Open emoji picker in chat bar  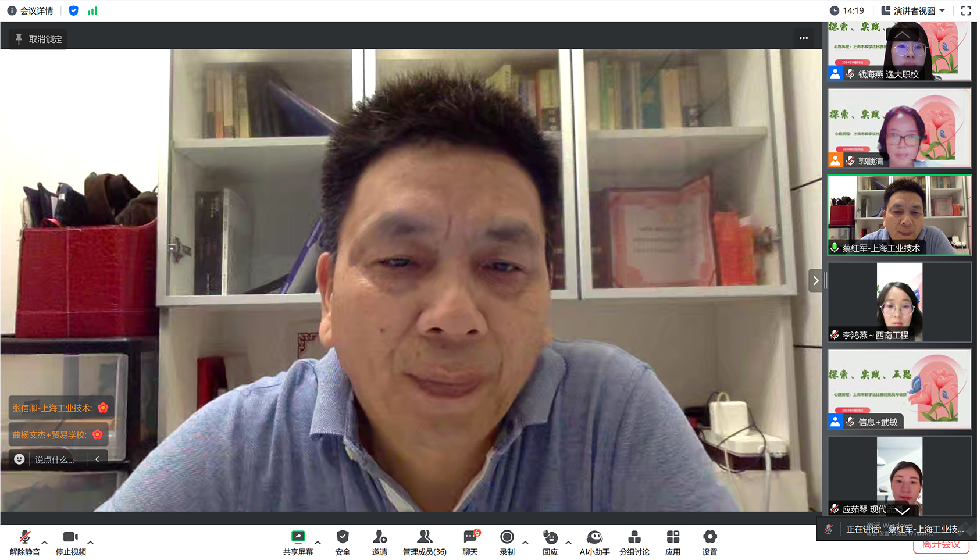[x=19, y=459]
